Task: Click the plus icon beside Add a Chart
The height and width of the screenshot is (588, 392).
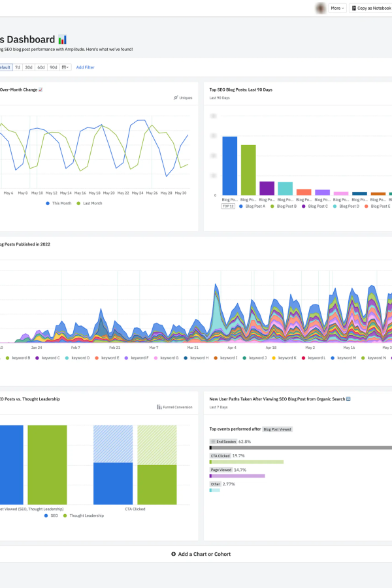Action: click(x=173, y=554)
